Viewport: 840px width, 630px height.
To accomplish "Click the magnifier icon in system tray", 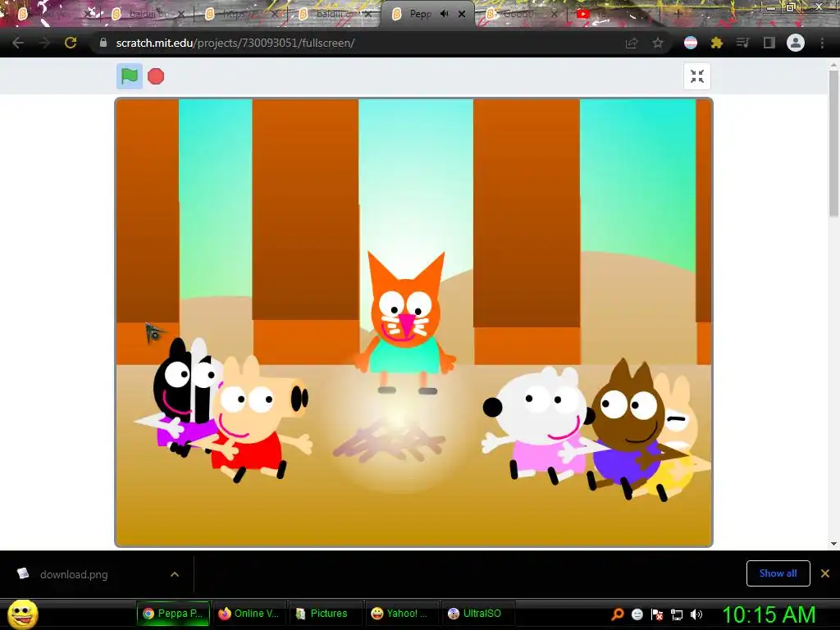I will [x=618, y=614].
